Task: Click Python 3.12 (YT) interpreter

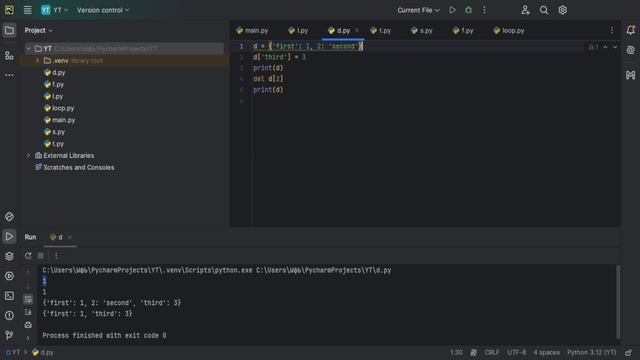Action: pyautogui.click(x=591, y=352)
